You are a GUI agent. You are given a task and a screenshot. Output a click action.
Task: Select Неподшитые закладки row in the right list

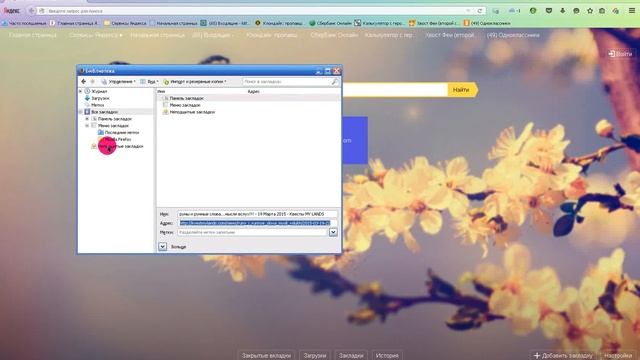click(x=248, y=112)
